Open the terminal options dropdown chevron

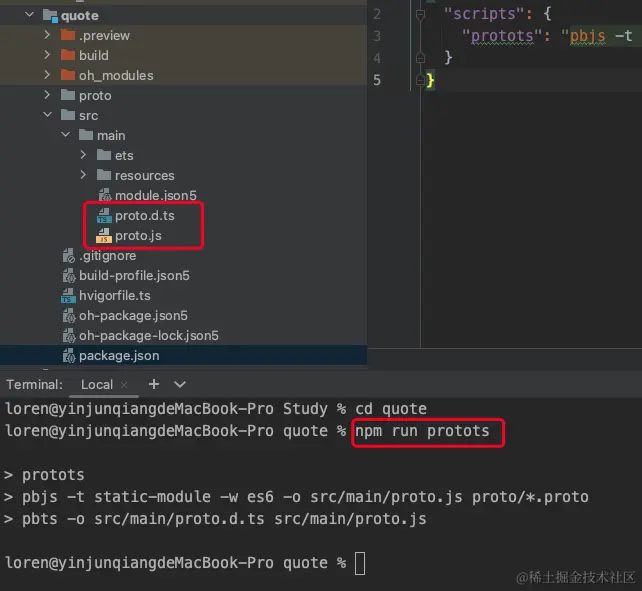[180, 385]
